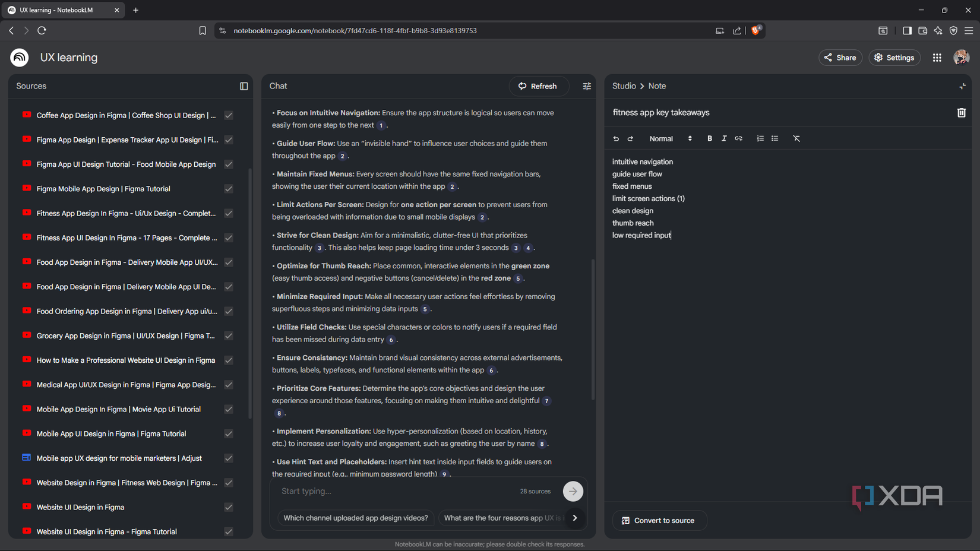Uncheck Coffee App Design source
The image size is (980, 551).
pos(229,115)
